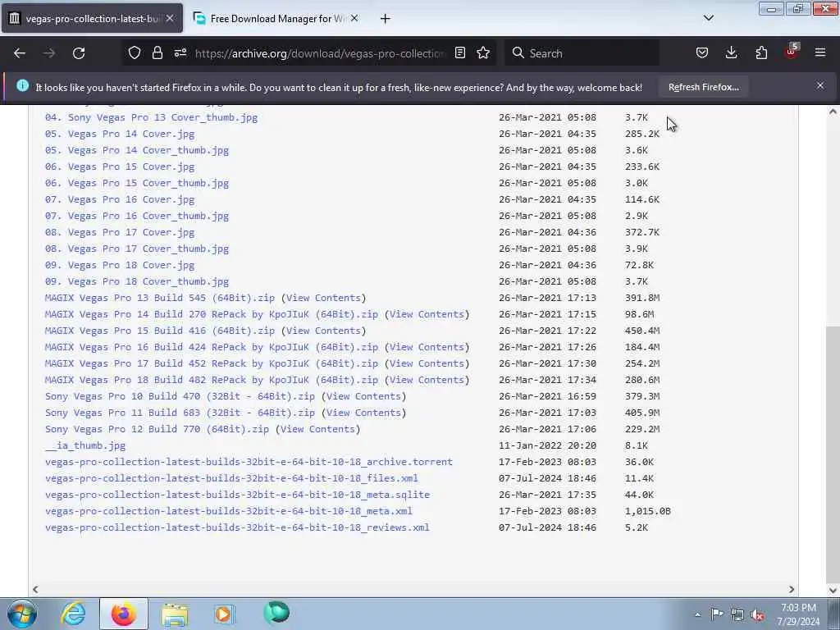This screenshot has height=630, width=840.
Task: Download Sony Vegas Pro 12 Build 770 zip
Action: click(x=157, y=429)
